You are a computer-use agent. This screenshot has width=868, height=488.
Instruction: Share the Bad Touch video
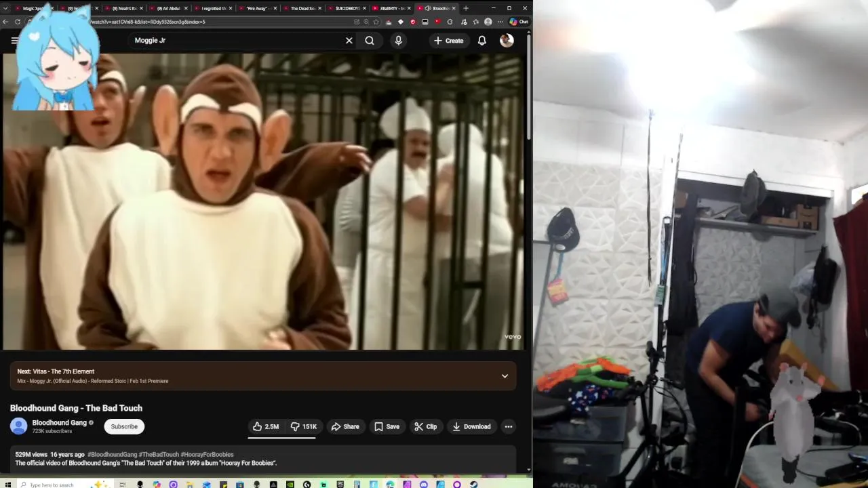pos(345,426)
